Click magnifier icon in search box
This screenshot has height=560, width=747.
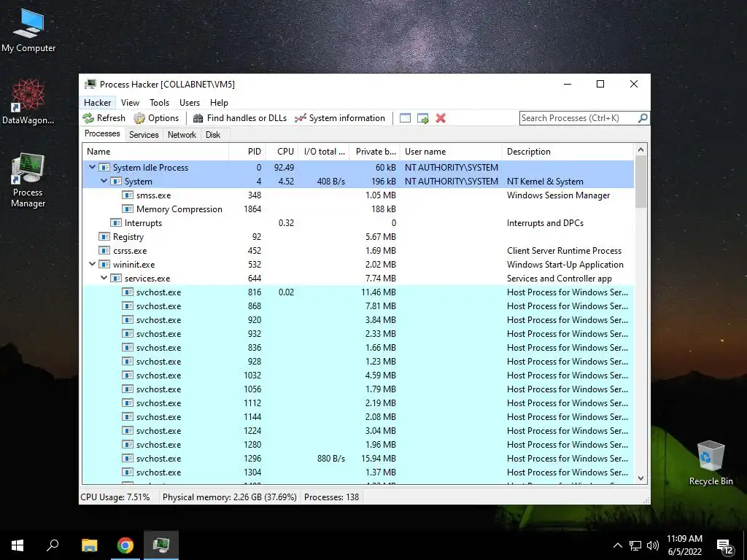coord(643,118)
